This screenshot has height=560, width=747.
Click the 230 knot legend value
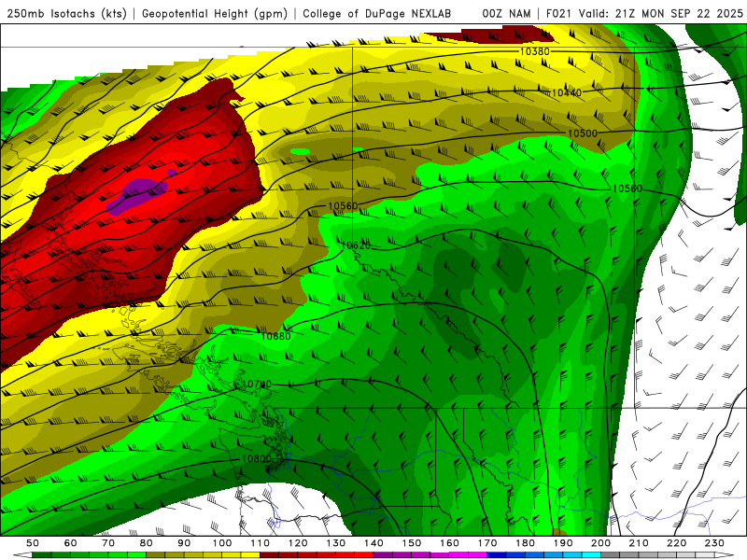click(x=714, y=543)
